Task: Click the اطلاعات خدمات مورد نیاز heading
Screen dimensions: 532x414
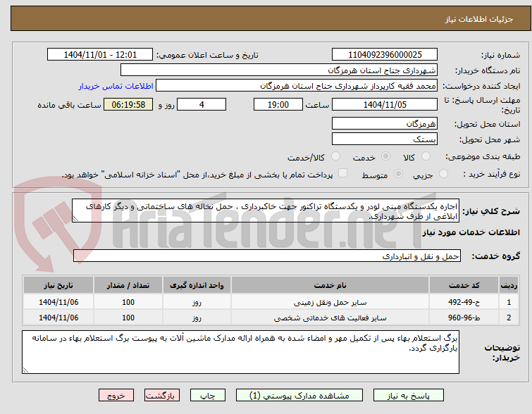Action: [471, 232]
